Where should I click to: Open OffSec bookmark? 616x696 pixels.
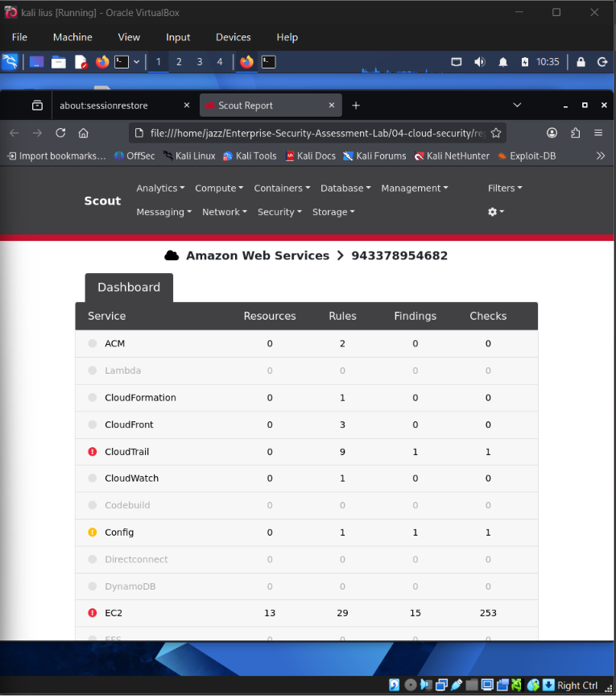(134, 155)
